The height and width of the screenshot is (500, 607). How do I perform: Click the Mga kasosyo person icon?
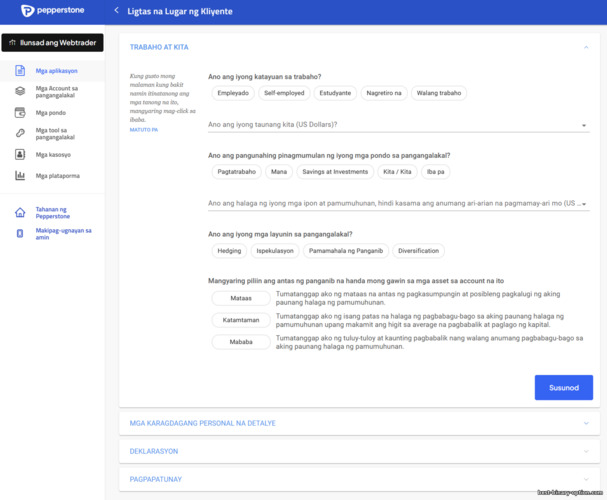20,155
